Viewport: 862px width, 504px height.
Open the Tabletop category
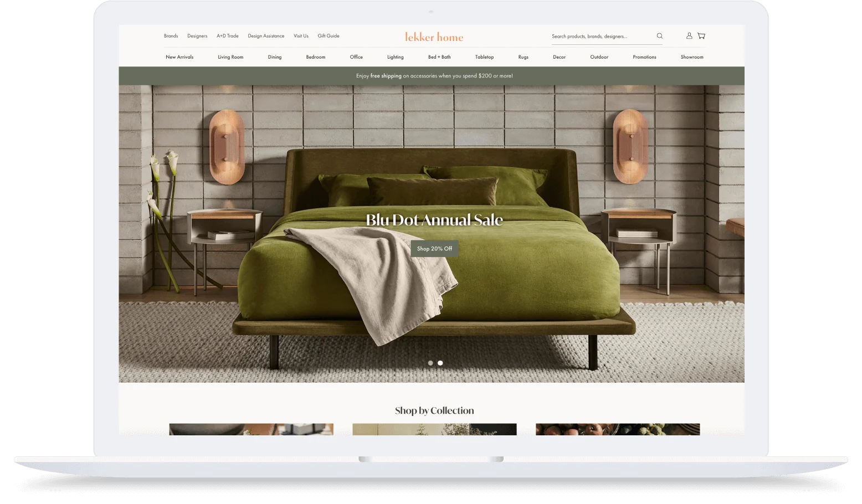tap(484, 57)
